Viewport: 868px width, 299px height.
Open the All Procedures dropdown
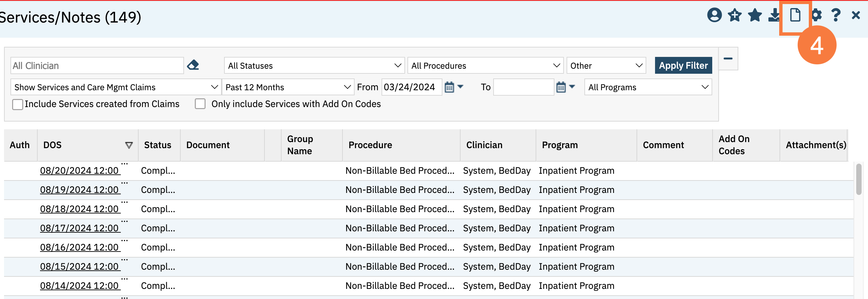(x=485, y=65)
